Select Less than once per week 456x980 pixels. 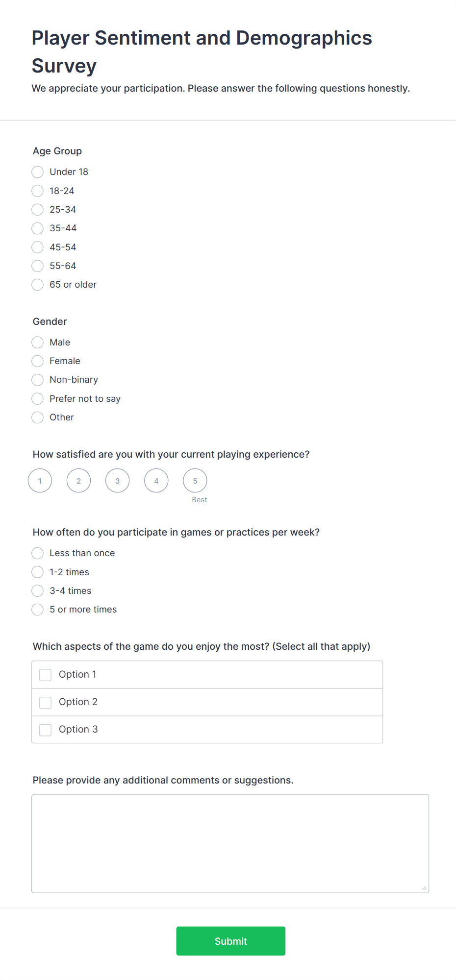tap(38, 553)
